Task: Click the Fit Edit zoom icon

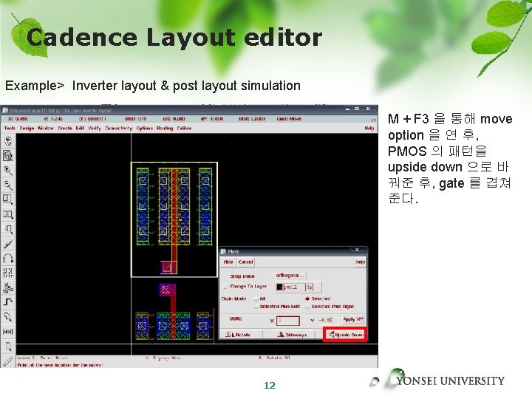Action: (8, 156)
